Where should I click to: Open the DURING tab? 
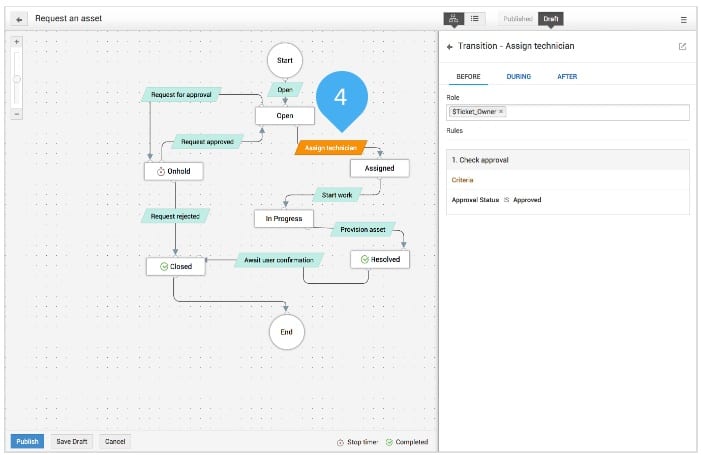pos(519,76)
